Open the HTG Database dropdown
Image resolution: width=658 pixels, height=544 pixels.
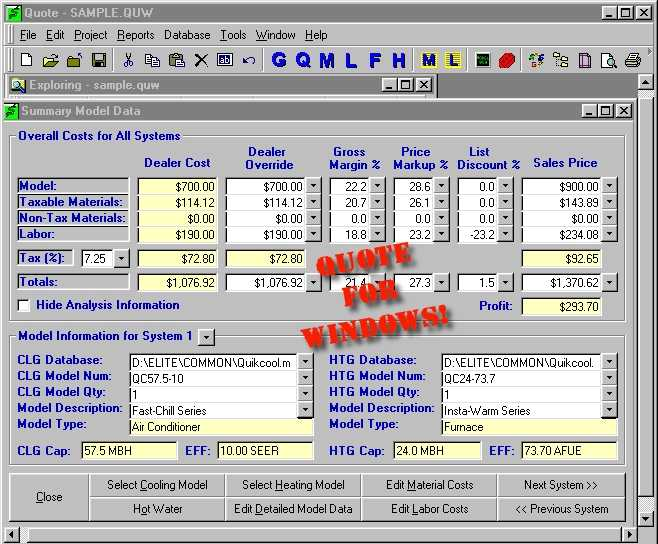pos(609,361)
